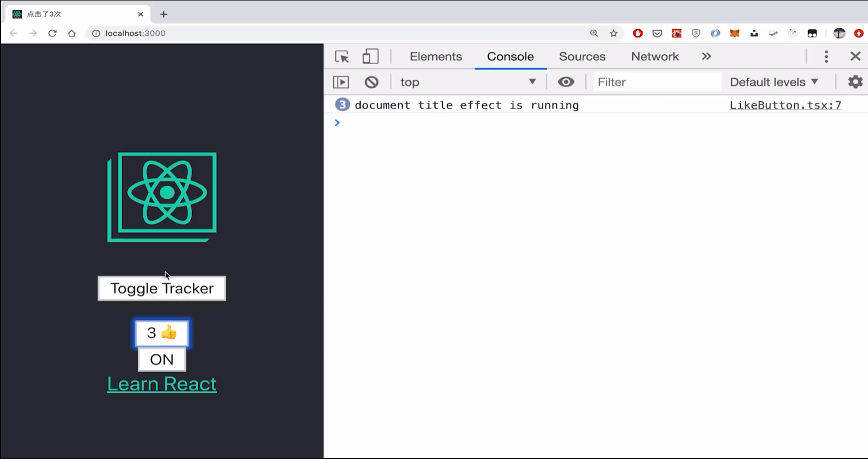The width and height of the screenshot is (868, 459).
Task: Open DevTools three-dot customize menu
Action: [826, 57]
